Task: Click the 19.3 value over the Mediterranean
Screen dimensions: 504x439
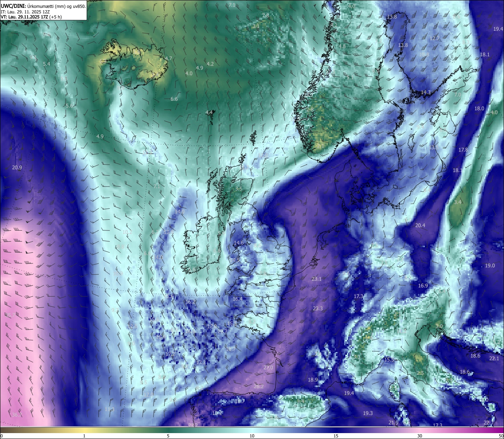Action: pyautogui.click(x=368, y=413)
